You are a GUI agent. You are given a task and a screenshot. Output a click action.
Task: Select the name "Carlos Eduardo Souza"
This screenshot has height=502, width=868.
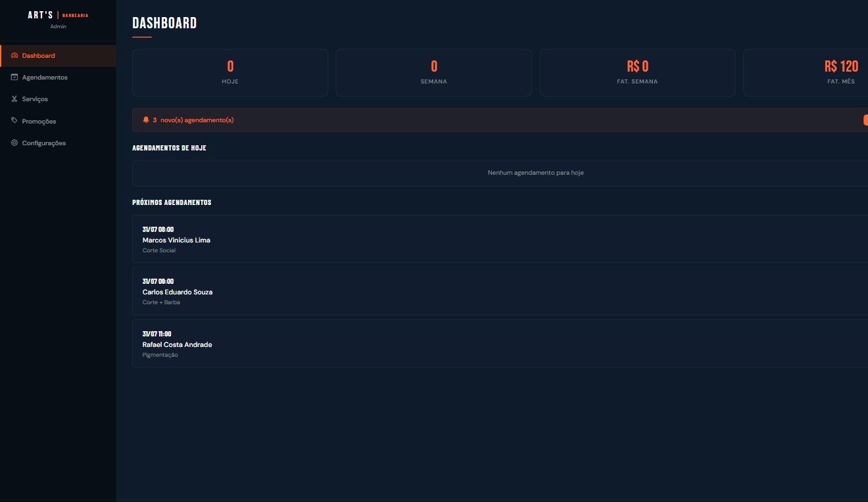[178, 292]
